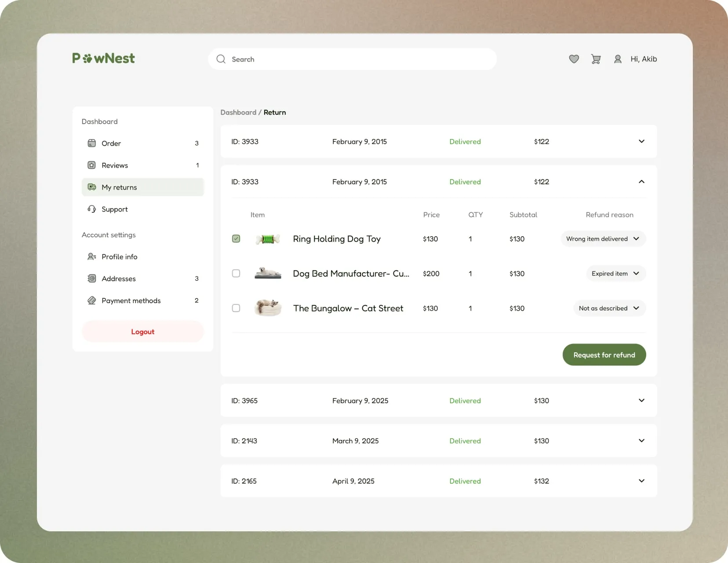Expand order ID 3965 row

[x=641, y=400]
